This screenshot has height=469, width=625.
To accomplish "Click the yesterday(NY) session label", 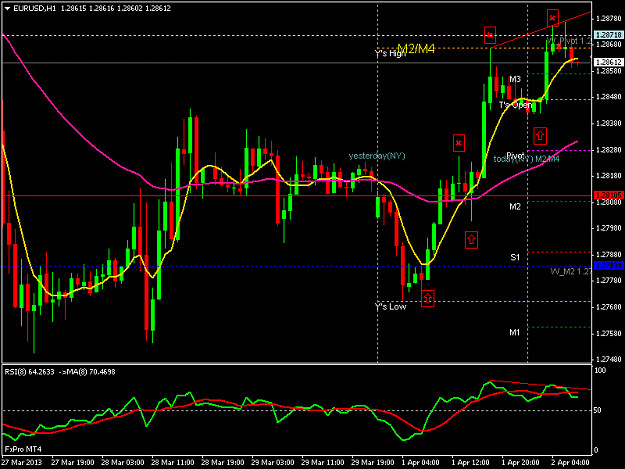I will pos(377,156).
